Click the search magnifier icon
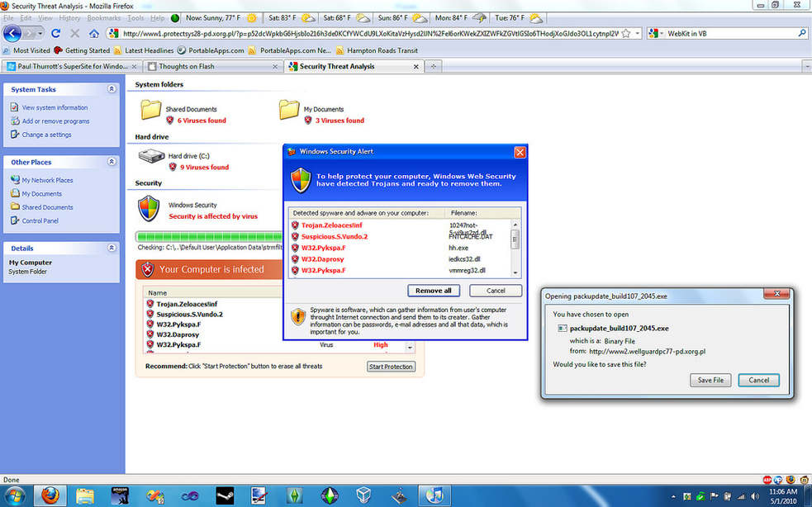812x507 pixels. point(801,33)
